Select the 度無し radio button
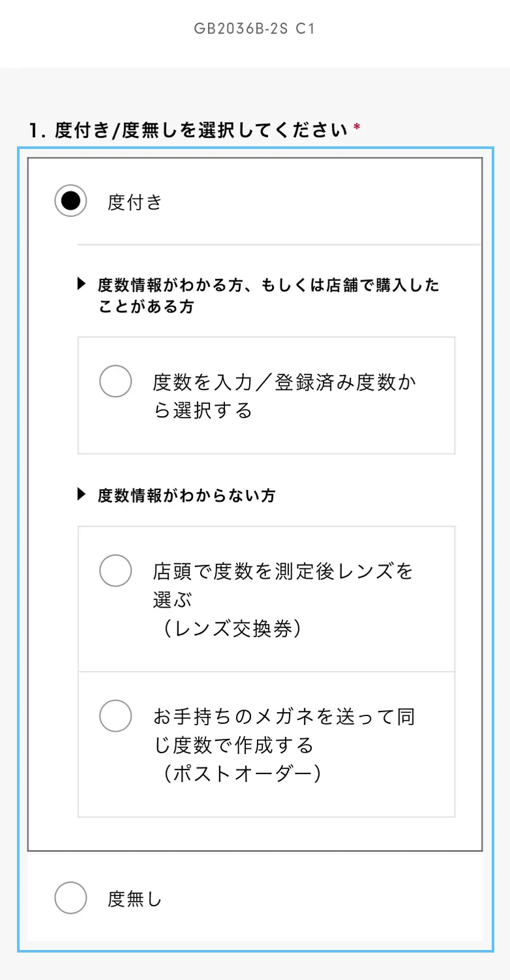Image resolution: width=510 pixels, height=980 pixels. (71, 898)
